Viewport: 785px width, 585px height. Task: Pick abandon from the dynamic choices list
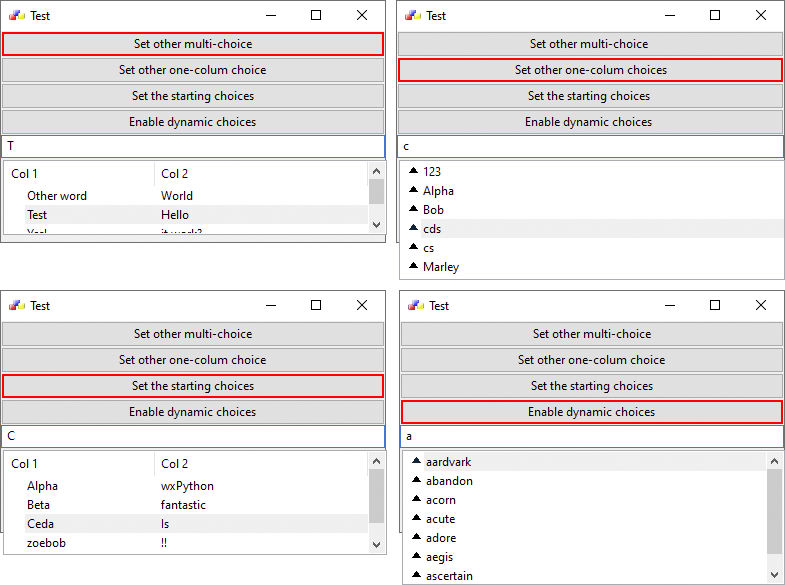click(x=449, y=481)
